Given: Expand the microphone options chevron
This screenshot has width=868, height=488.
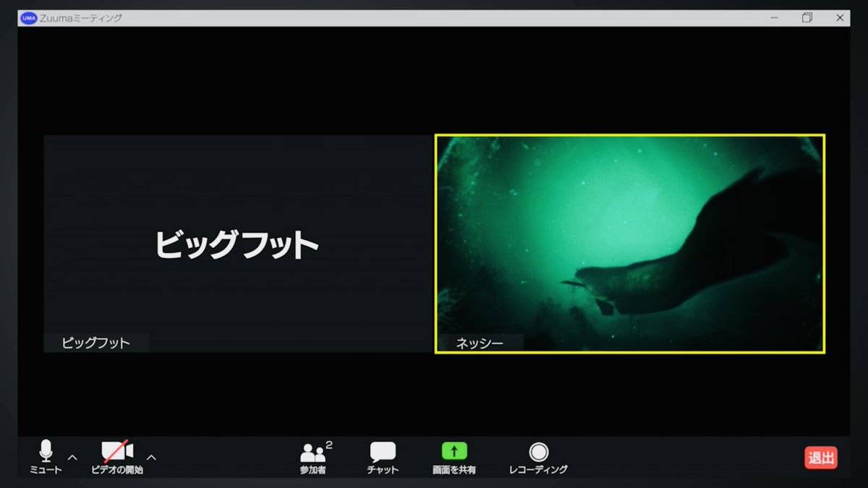Looking at the screenshot, I should point(71,457).
